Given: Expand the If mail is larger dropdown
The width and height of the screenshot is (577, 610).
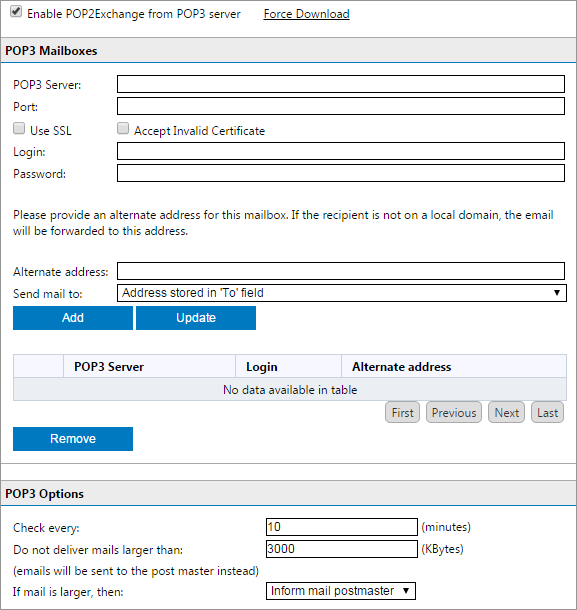Looking at the screenshot, I should coord(341,591).
